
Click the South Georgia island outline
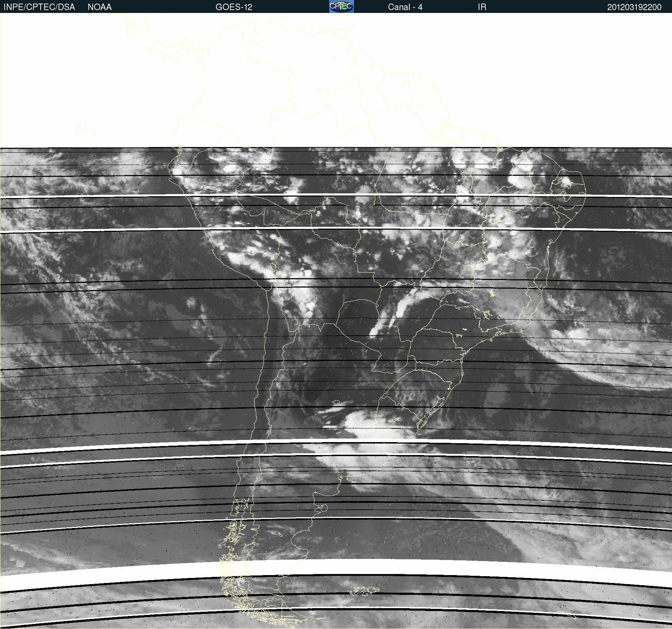coord(568,615)
